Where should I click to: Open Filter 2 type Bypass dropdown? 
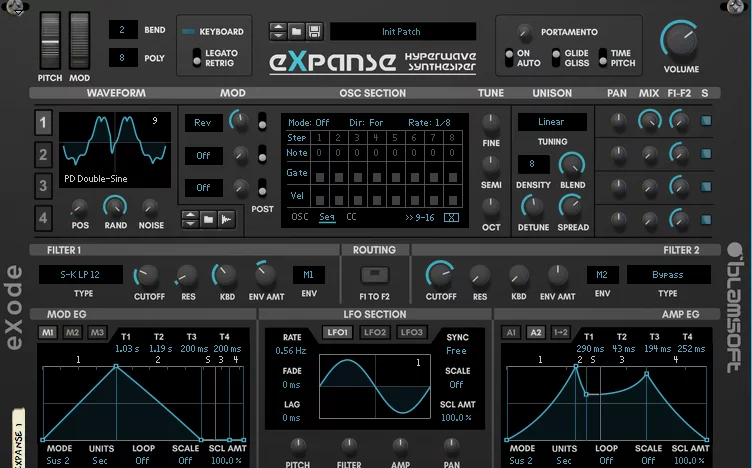click(668, 275)
